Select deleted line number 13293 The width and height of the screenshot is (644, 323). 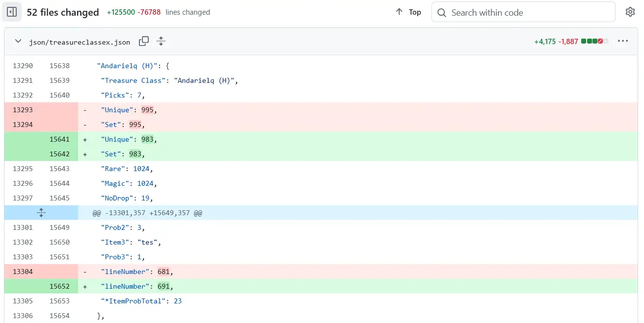[x=23, y=110]
